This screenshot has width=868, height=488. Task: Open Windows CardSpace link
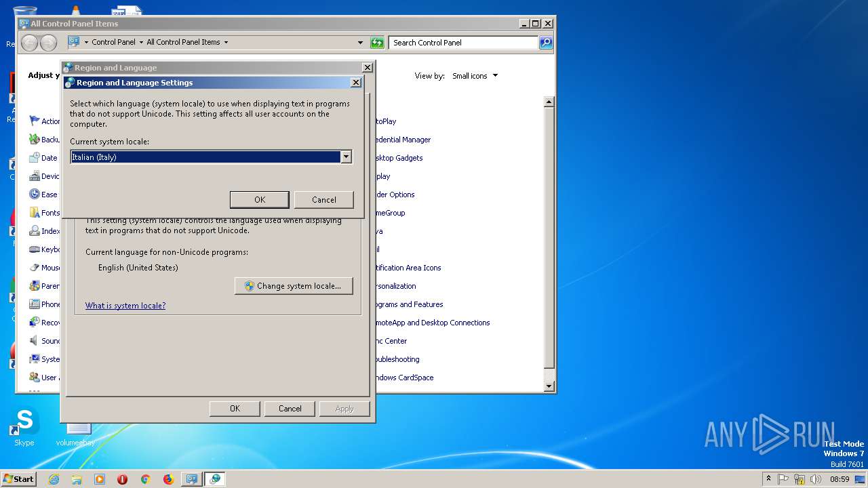coord(404,378)
